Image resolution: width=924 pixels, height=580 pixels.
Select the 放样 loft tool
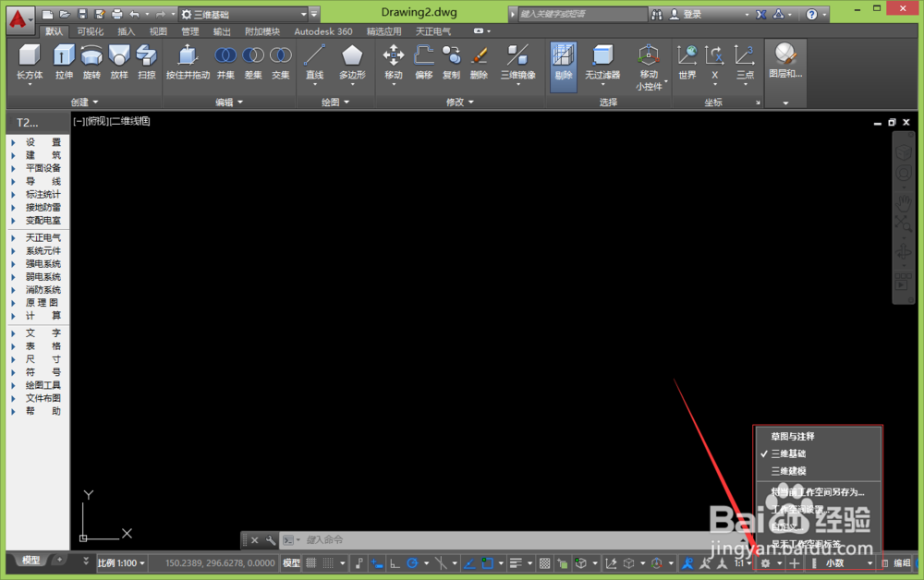(119, 63)
